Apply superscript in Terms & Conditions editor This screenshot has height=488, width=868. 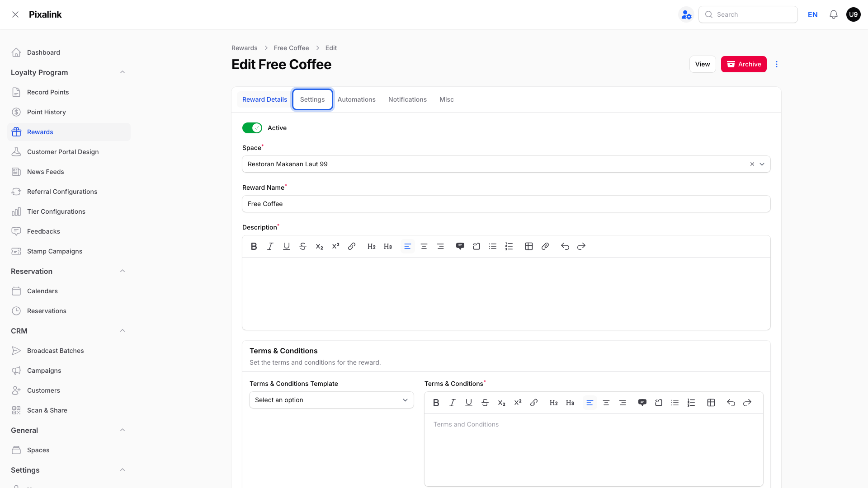[x=518, y=403]
